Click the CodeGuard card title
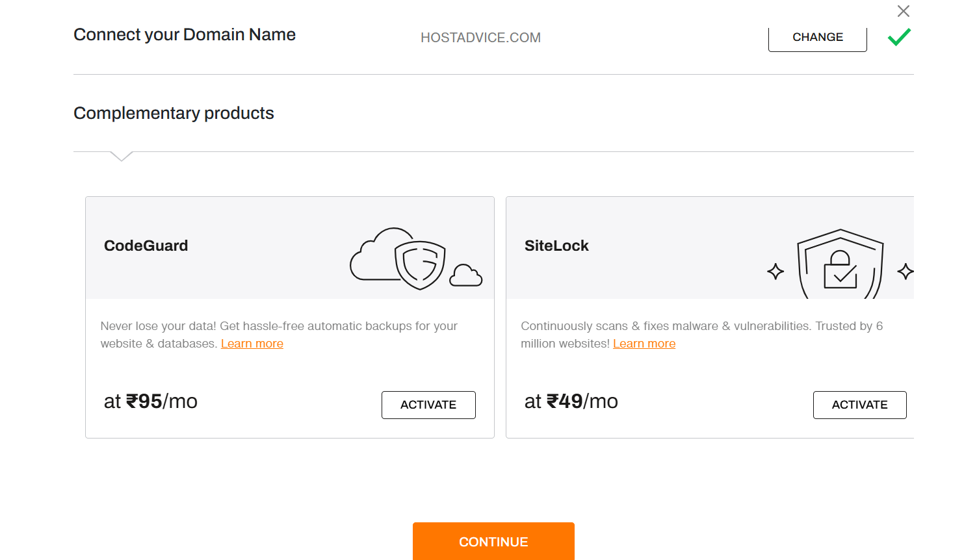The image size is (977, 560). 146,246
